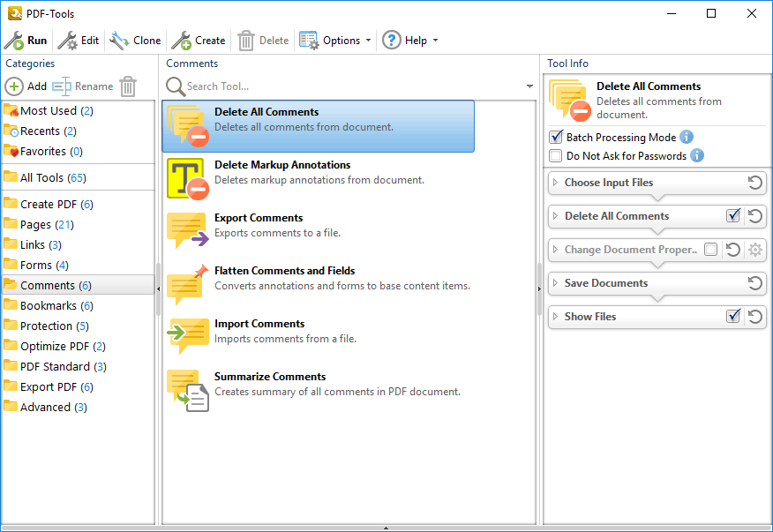Screen dimensions: 773x532
Task: Expand the bottom panel arrow
Action: [x=386, y=528]
